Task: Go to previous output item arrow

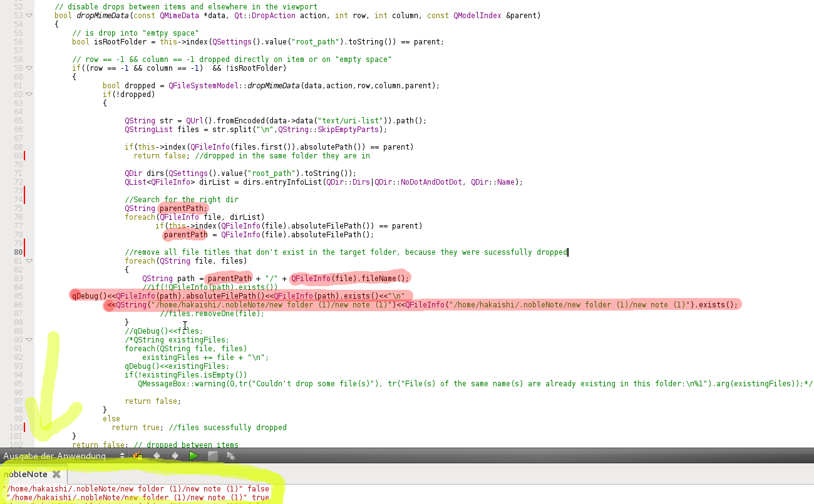Action: [157, 456]
